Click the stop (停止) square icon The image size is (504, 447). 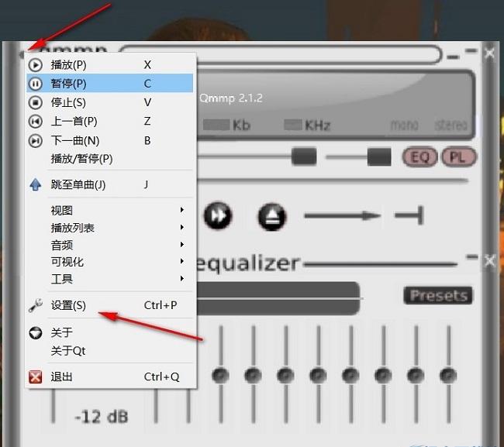(x=36, y=102)
